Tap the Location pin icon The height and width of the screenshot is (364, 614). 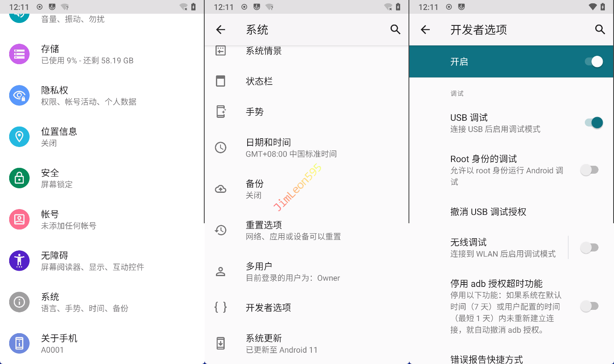click(19, 137)
